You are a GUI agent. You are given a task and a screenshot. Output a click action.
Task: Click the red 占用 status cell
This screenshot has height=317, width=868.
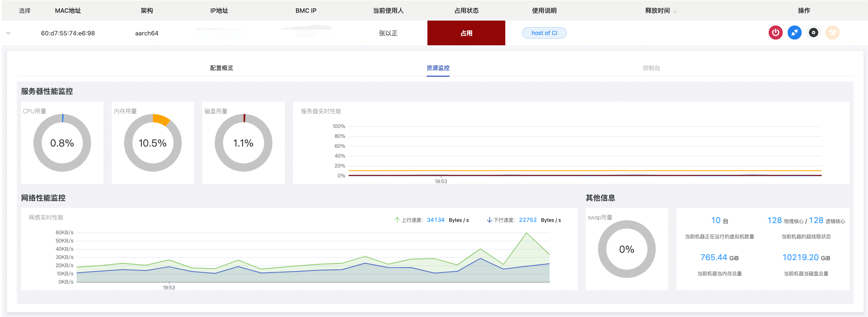click(x=466, y=33)
